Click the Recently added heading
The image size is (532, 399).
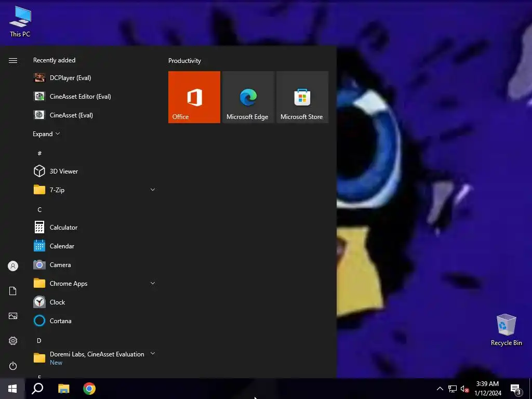[x=54, y=60]
